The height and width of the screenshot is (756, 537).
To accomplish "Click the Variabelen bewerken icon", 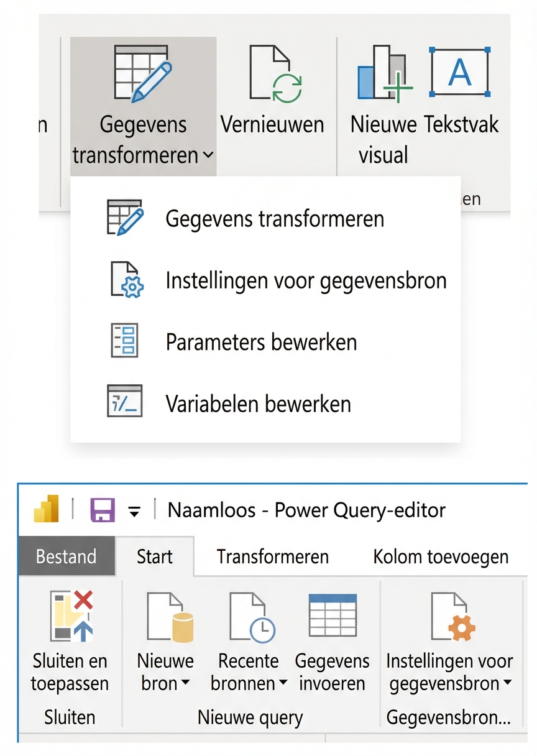I will tap(126, 402).
